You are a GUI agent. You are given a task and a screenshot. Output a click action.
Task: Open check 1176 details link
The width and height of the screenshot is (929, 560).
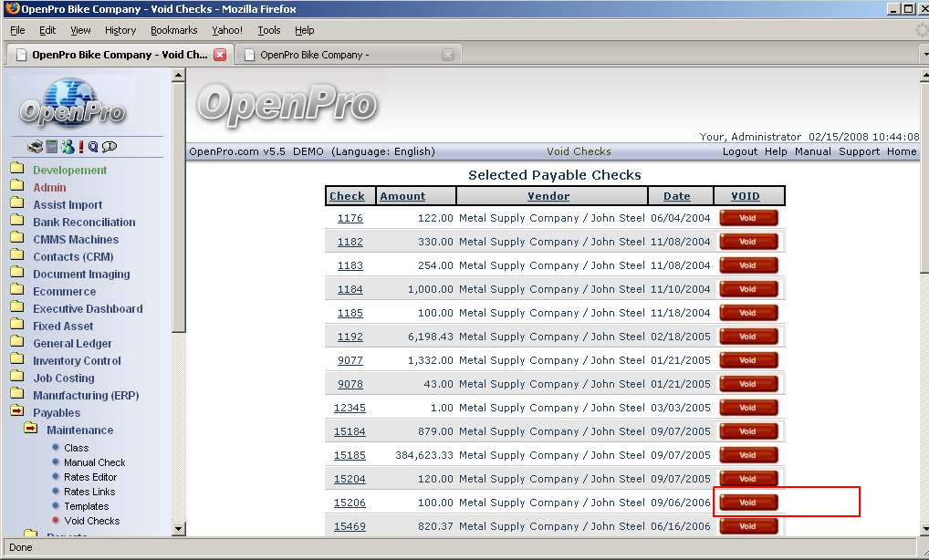(x=350, y=218)
